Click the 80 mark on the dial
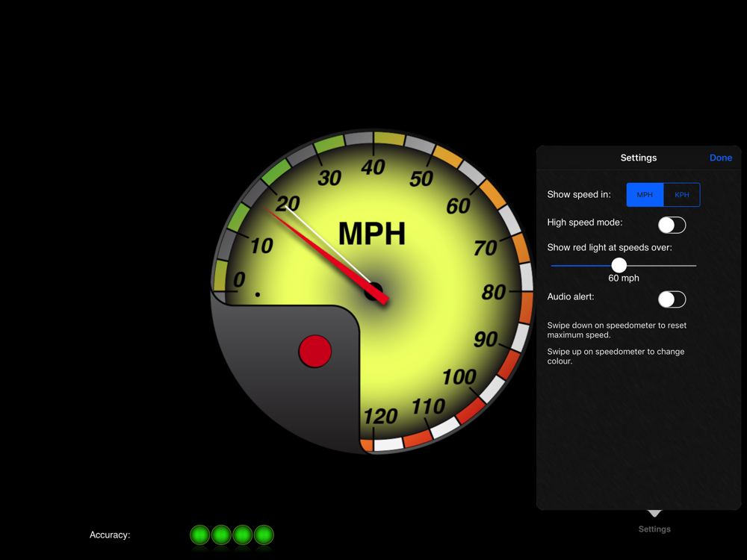The height and width of the screenshot is (560, 747). [493, 293]
